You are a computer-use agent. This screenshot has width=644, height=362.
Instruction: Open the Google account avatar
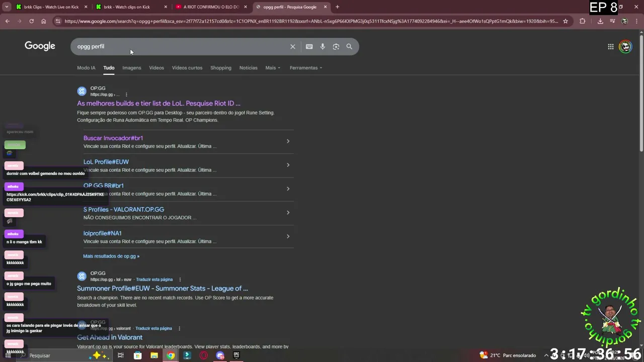(x=625, y=47)
